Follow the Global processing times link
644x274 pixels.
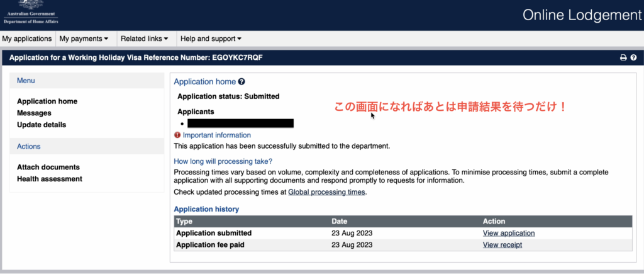326,192
